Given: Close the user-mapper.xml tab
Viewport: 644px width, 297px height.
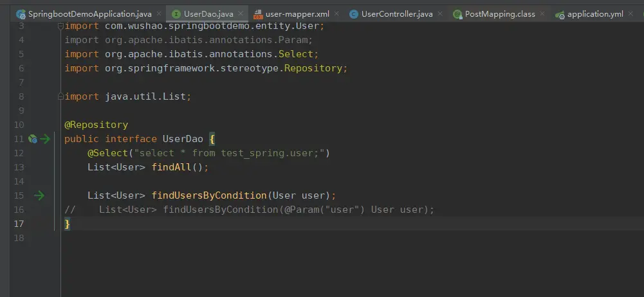Looking at the screenshot, I should tap(336, 14).
